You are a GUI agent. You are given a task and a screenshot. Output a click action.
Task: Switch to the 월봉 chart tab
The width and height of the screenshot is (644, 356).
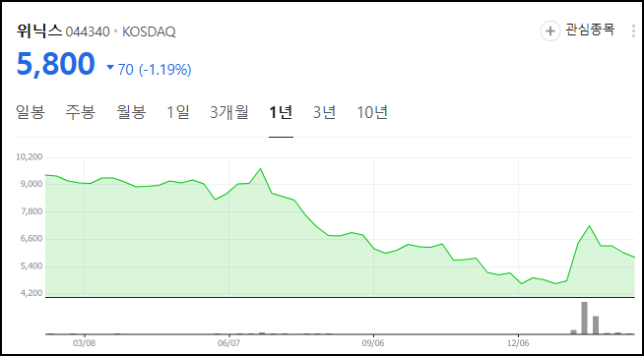pos(131,112)
